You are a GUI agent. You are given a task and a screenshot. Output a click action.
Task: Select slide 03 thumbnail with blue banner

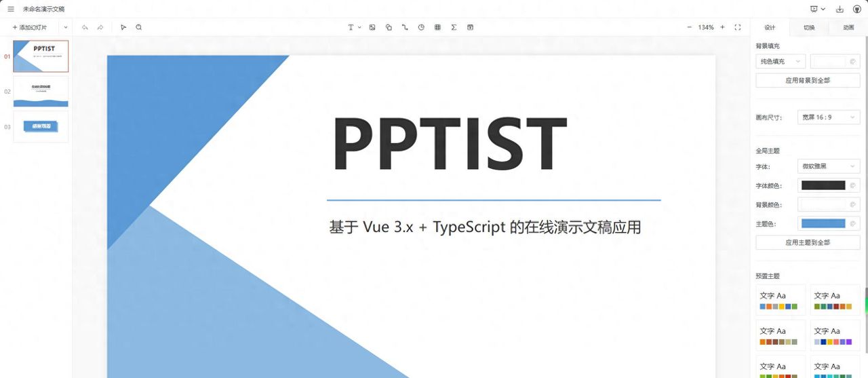(41, 127)
